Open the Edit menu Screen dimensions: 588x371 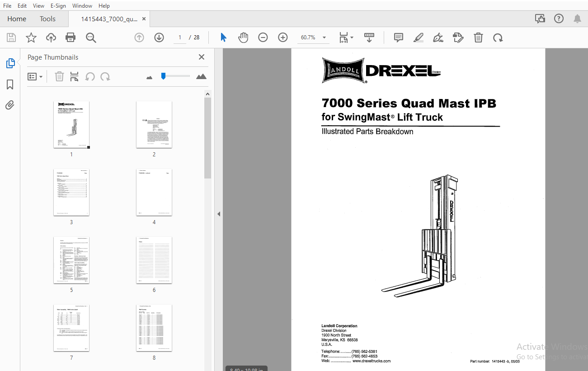[x=22, y=6]
